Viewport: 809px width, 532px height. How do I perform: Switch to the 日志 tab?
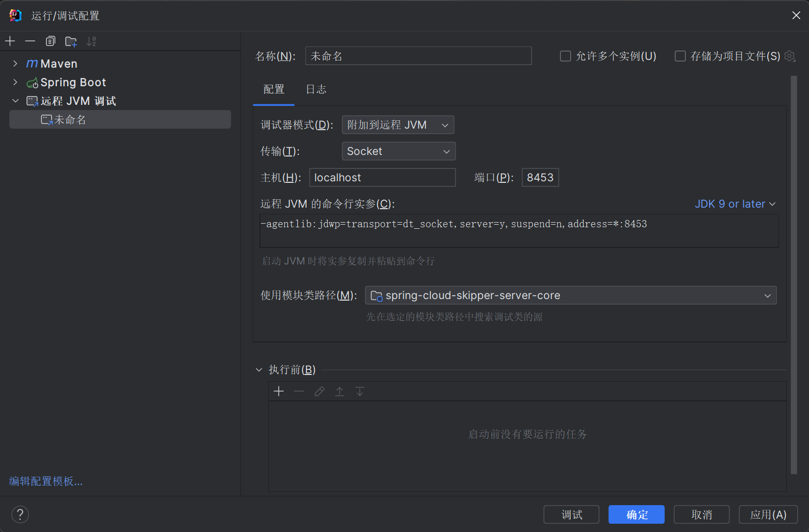[316, 89]
